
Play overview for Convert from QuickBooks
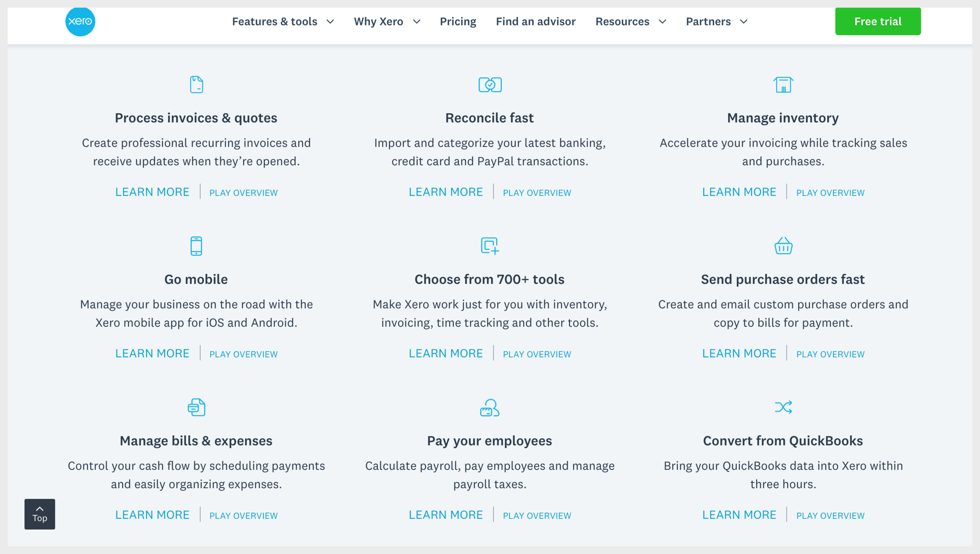tap(830, 516)
